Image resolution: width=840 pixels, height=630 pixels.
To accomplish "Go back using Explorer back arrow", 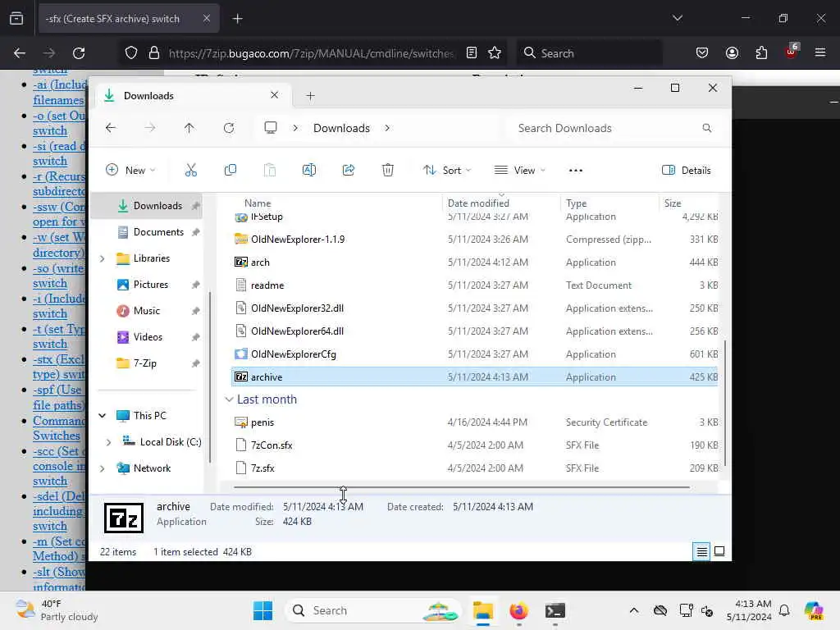I will coord(111,128).
